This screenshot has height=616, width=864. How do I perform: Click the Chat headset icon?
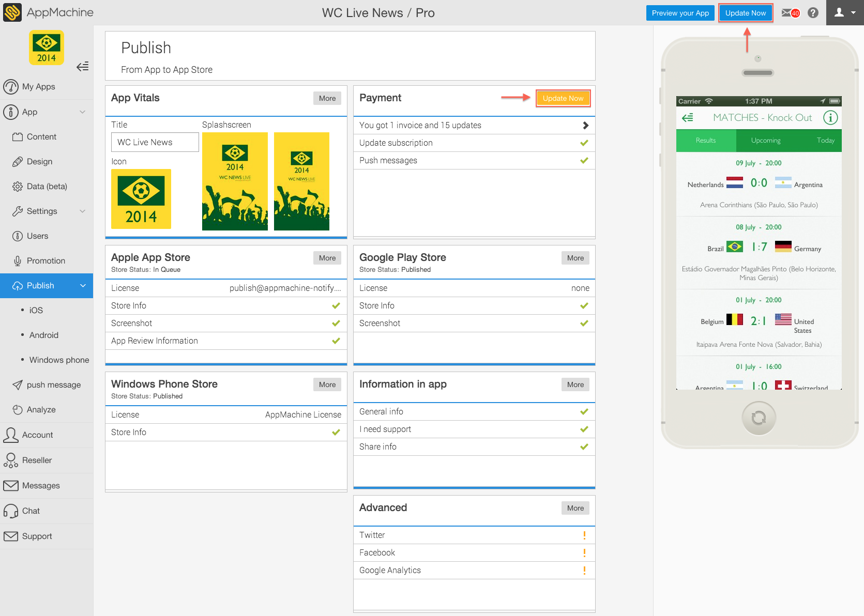[x=11, y=511]
